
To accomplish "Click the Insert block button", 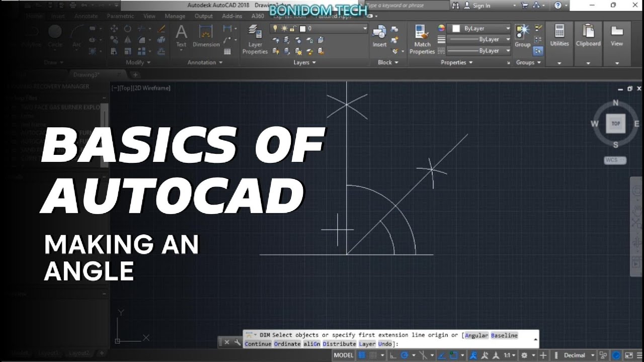I will [379, 36].
